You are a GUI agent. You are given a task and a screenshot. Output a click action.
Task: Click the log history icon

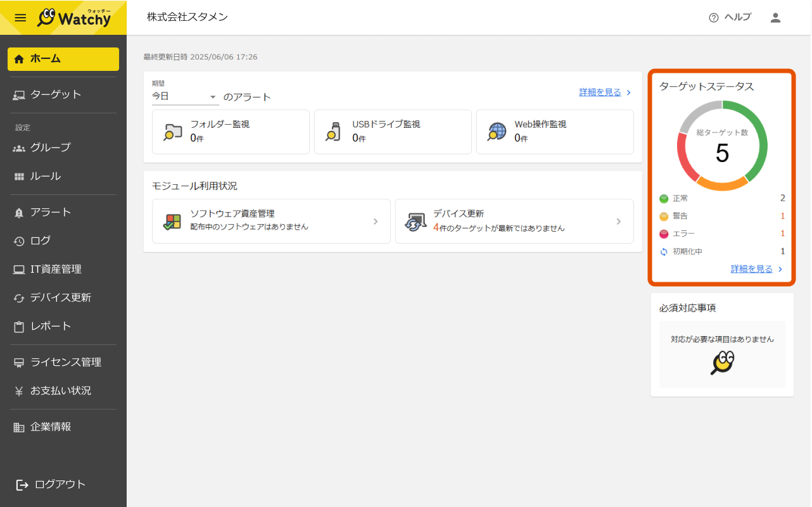(x=19, y=241)
